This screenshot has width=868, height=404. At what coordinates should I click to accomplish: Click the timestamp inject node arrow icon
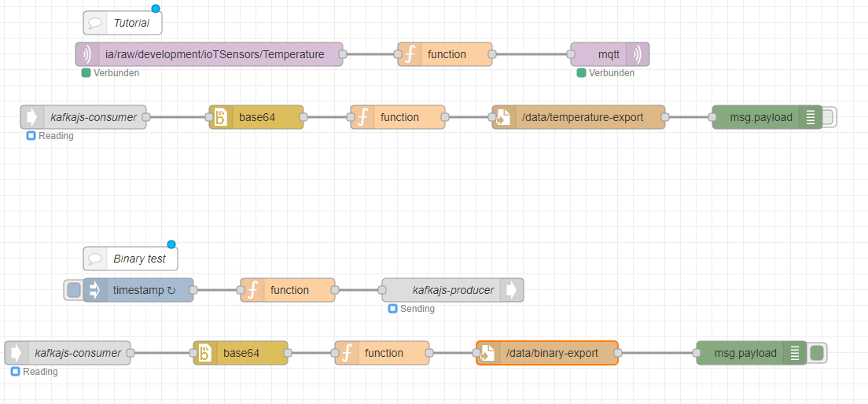[x=95, y=290]
